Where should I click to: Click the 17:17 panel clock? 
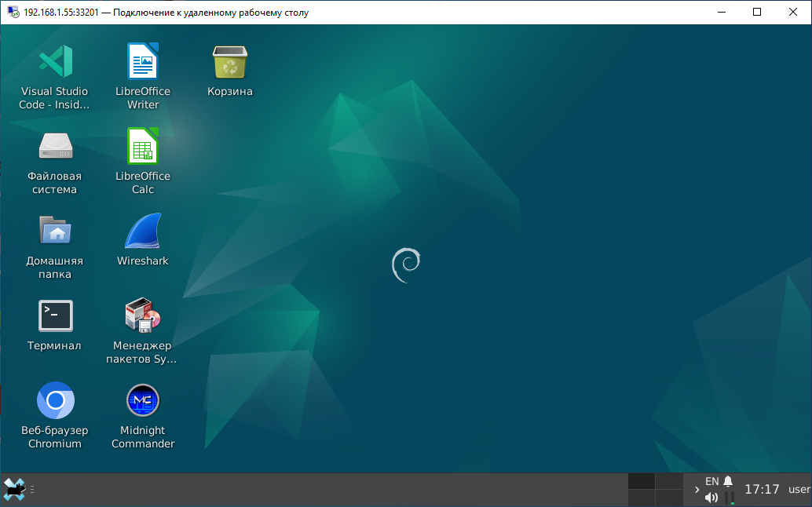click(x=762, y=490)
